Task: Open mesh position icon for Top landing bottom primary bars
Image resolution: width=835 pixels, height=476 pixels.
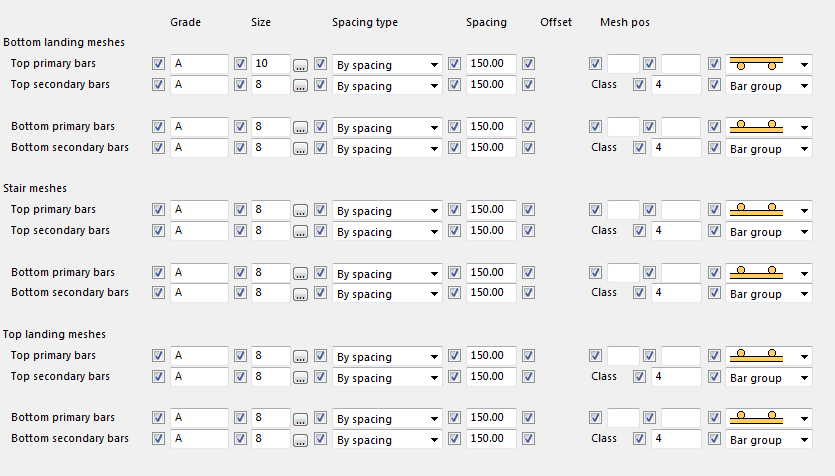Action: coord(768,418)
